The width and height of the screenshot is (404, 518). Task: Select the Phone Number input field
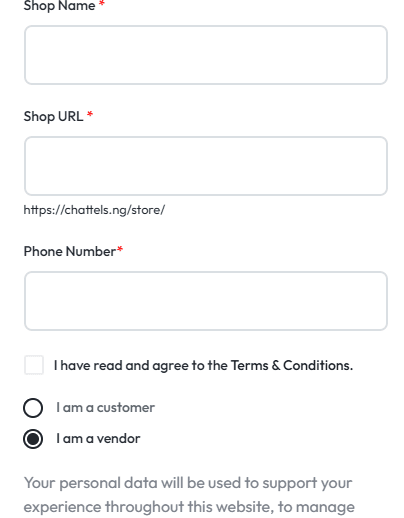206,301
